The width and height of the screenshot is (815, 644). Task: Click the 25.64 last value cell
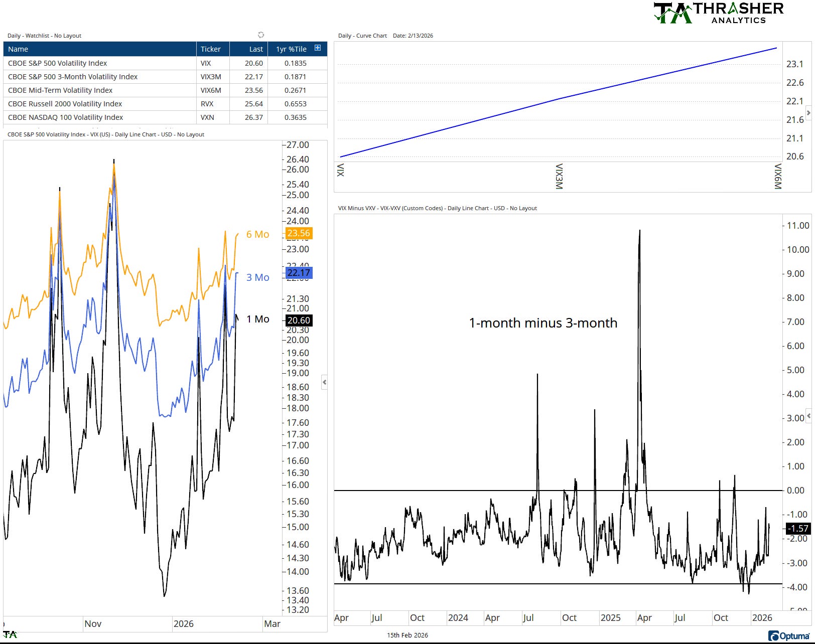tap(249, 104)
